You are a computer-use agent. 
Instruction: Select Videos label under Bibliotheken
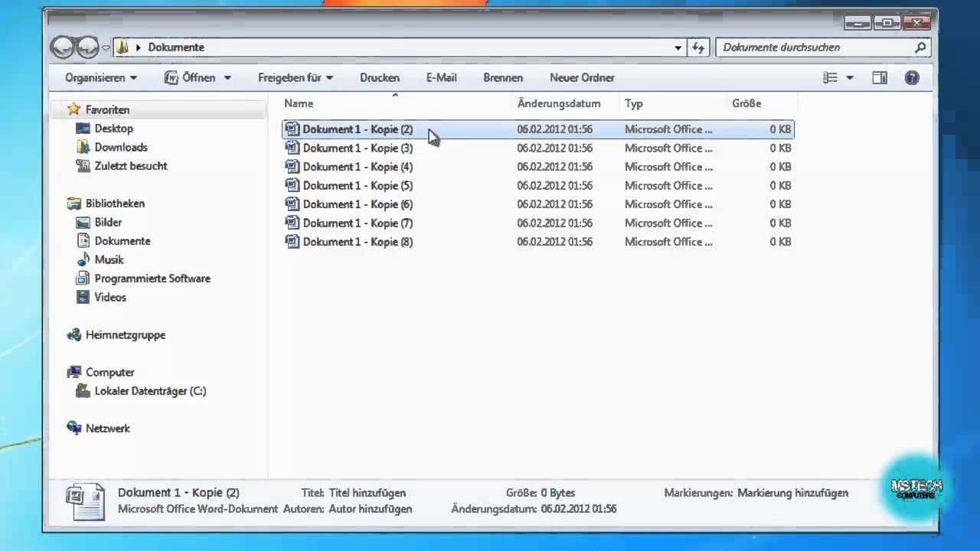click(110, 297)
